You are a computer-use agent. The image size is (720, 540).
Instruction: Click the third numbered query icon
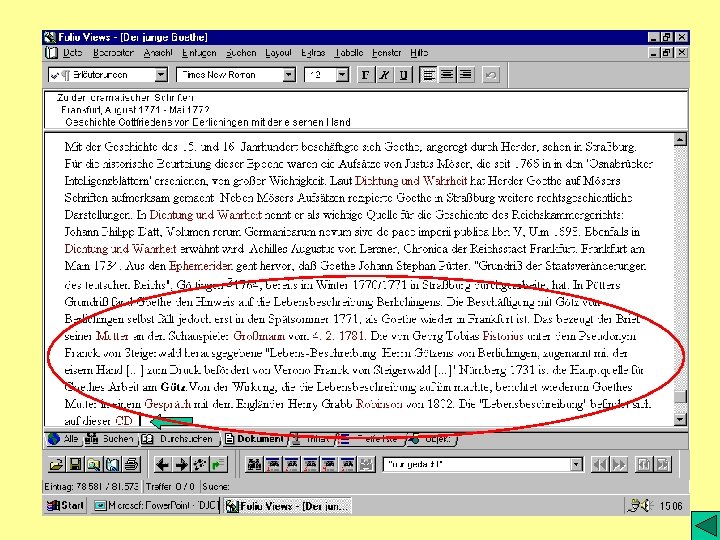pos(310,465)
